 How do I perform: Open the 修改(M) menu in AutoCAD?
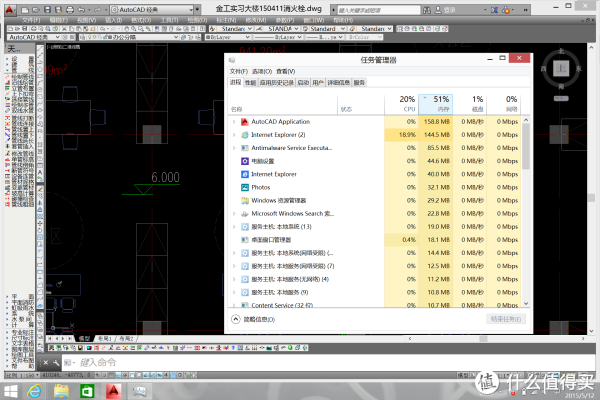click(256, 20)
